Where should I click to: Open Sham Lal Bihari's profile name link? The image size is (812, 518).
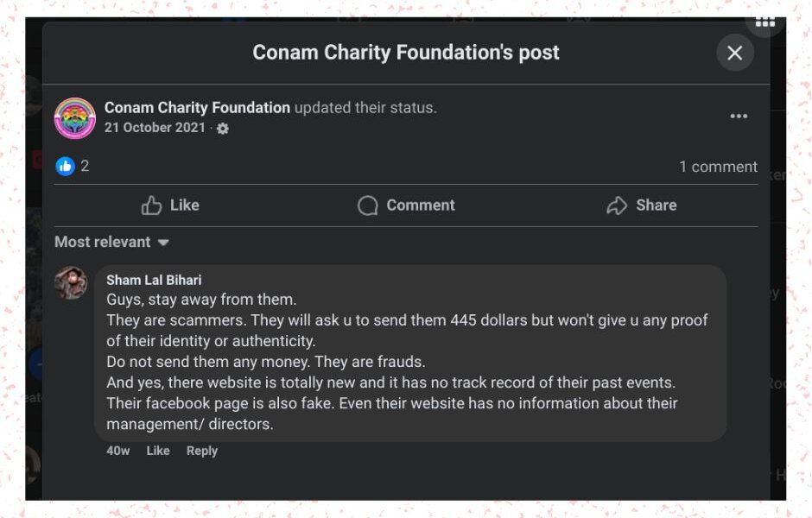[154, 280]
